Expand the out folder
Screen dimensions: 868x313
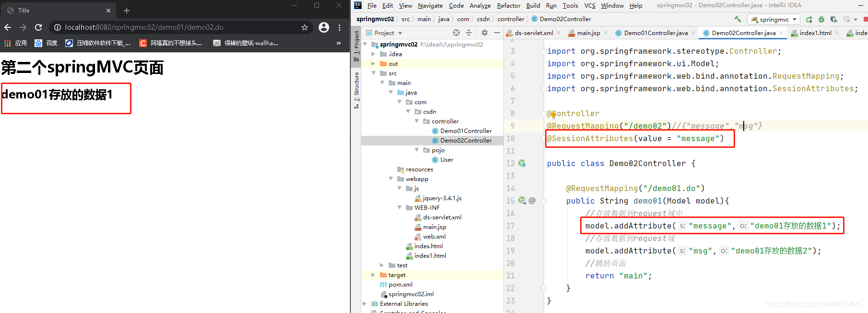coord(373,63)
